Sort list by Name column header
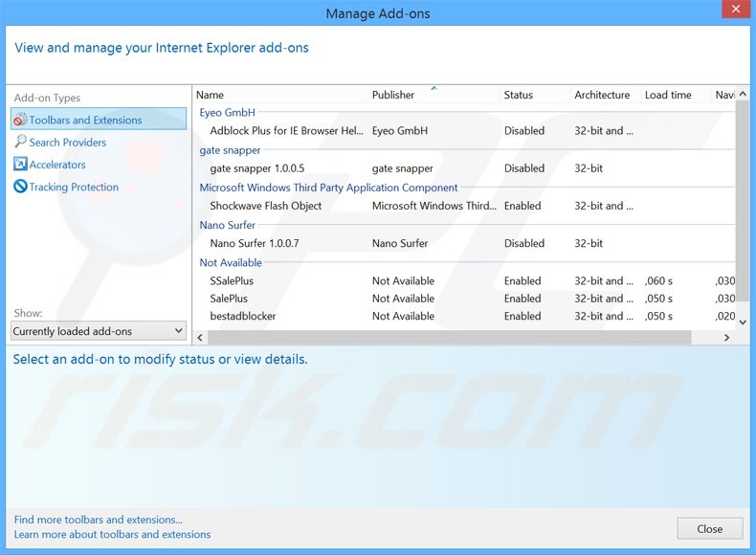 point(281,95)
